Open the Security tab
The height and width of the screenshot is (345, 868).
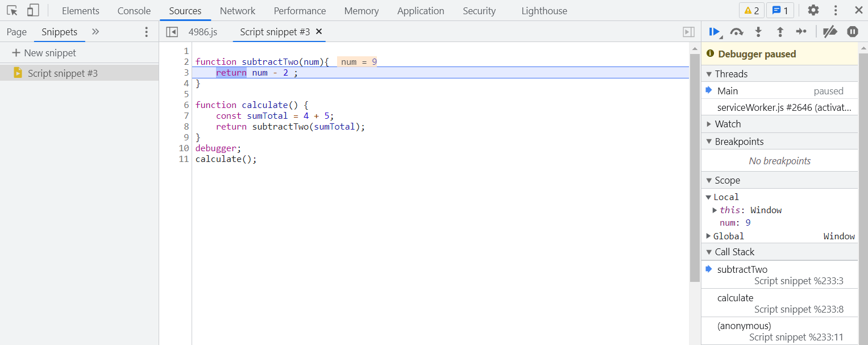[x=479, y=11]
